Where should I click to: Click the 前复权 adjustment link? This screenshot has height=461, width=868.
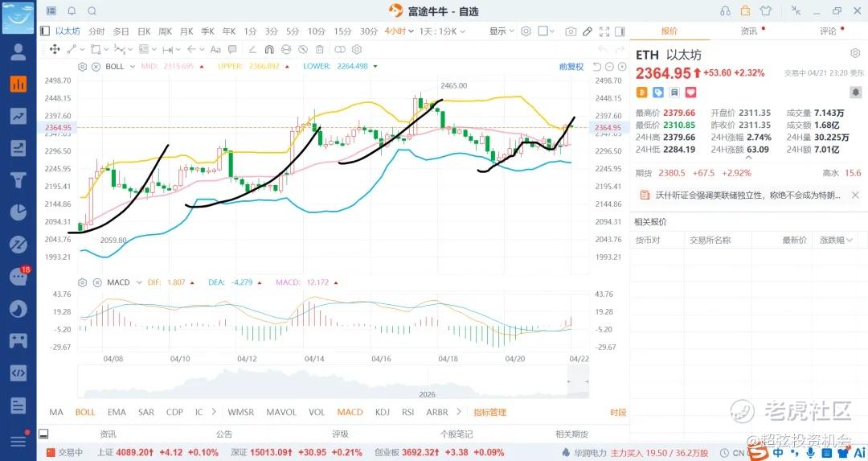point(571,67)
